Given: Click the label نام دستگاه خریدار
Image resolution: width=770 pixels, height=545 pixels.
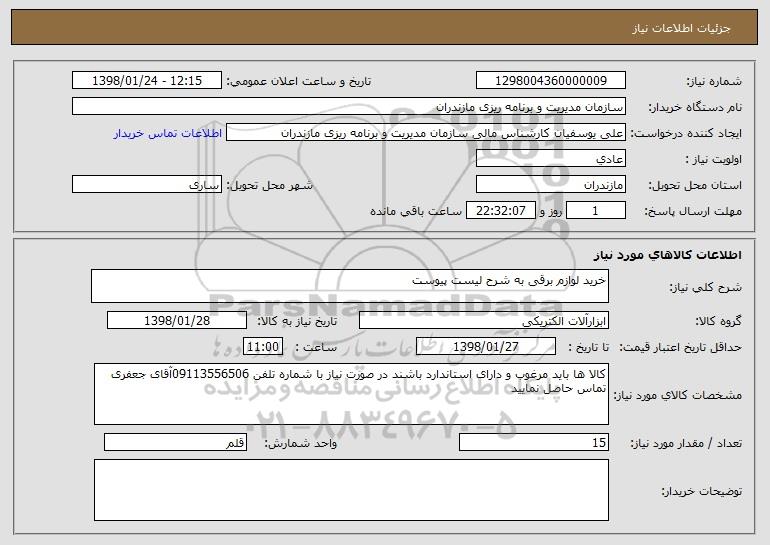Looking at the screenshot, I should 695,108.
